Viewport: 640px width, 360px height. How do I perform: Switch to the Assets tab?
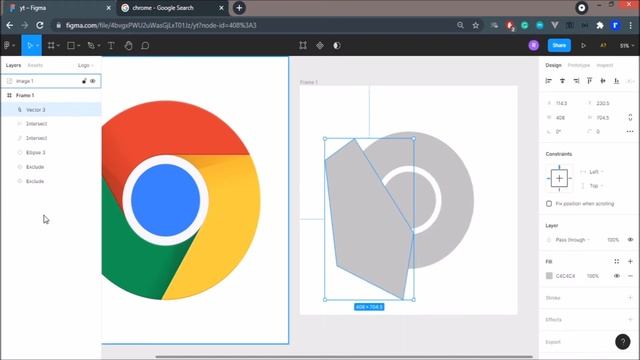click(x=35, y=65)
